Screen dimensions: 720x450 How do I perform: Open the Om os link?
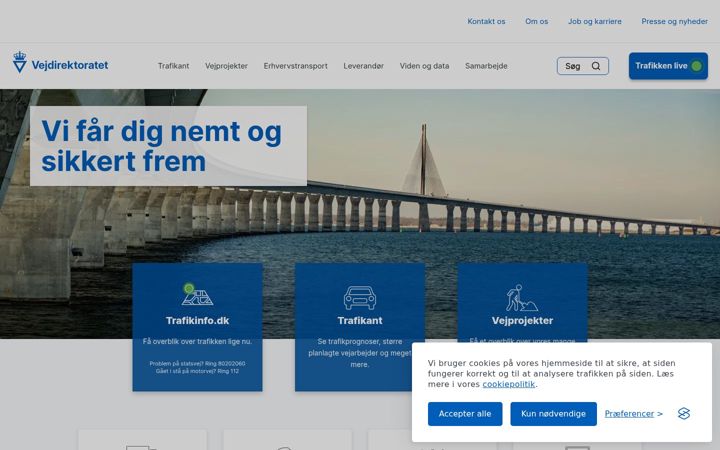click(536, 22)
